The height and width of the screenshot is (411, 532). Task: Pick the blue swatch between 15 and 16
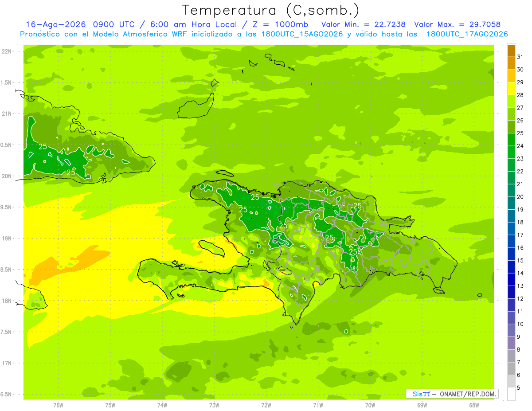[511, 254]
